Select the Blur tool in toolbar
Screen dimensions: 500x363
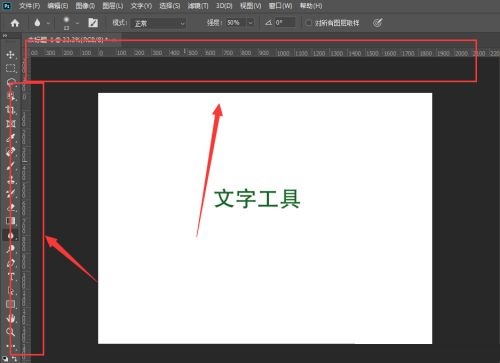pos(10,235)
